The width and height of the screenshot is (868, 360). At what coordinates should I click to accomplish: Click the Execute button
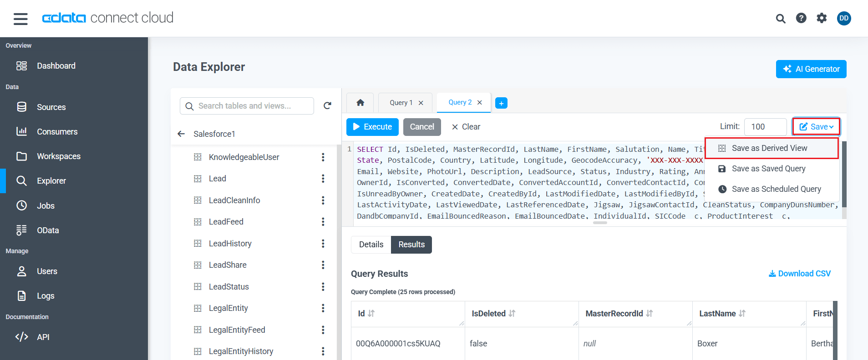point(372,127)
